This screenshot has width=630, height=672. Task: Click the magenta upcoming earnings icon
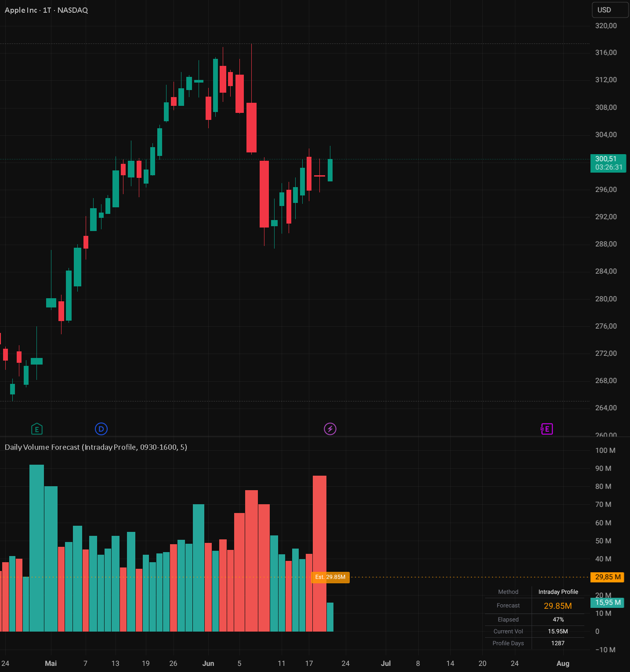[547, 429]
